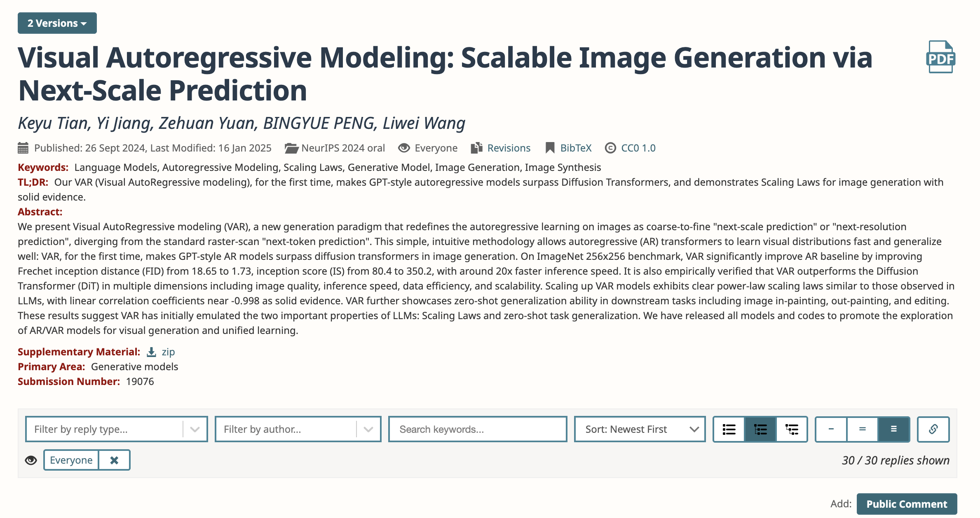Add a Public Comment
This screenshot has width=980, height=518.
907,504
